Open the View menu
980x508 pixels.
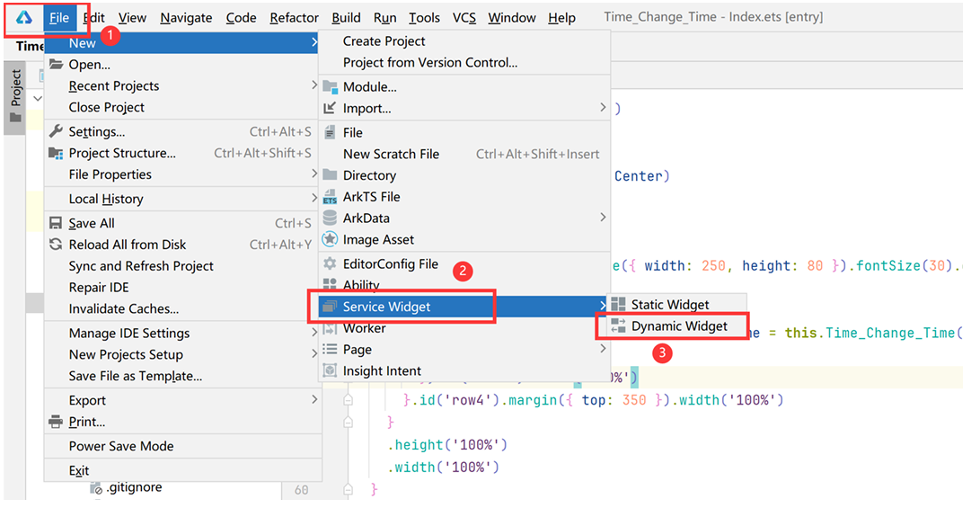[133, 18]
